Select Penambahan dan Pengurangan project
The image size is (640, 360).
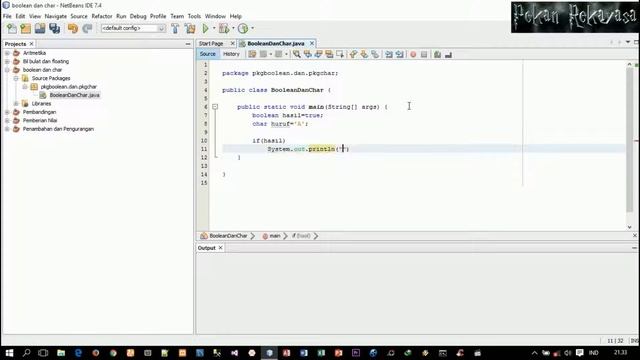click(58, 129)
